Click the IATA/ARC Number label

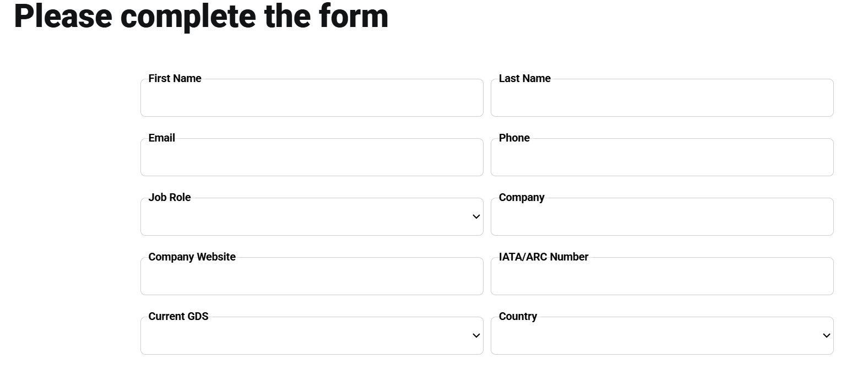pos(543,257)
